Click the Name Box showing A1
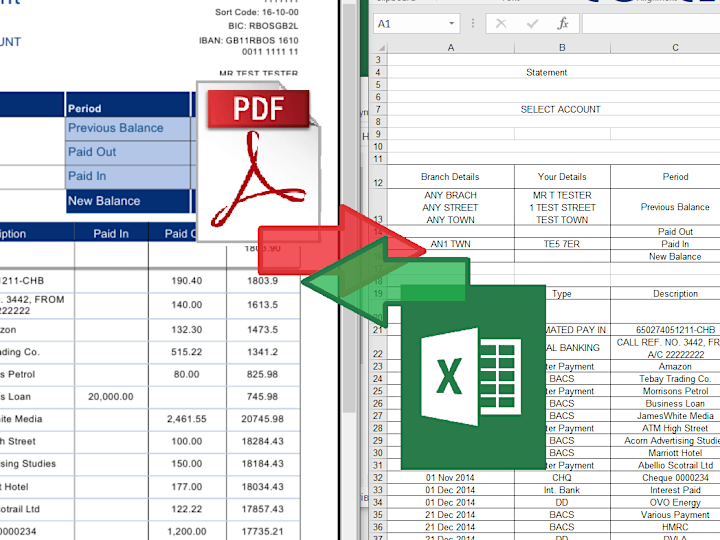 417,24
